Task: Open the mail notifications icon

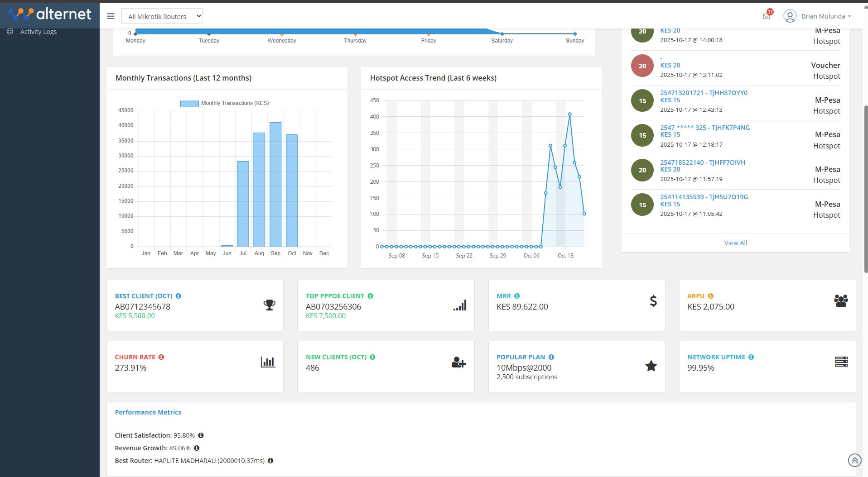Action: [767, 16]
